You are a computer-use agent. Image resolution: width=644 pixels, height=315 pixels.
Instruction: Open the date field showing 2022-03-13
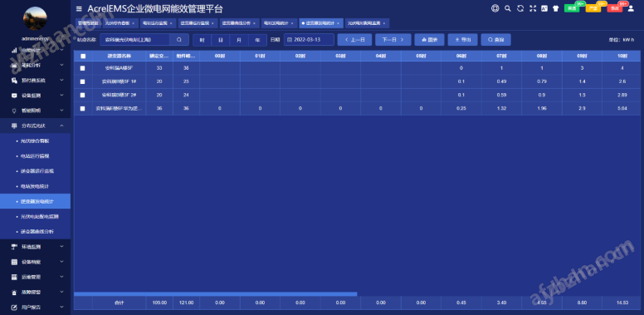(x=309, y=40)
